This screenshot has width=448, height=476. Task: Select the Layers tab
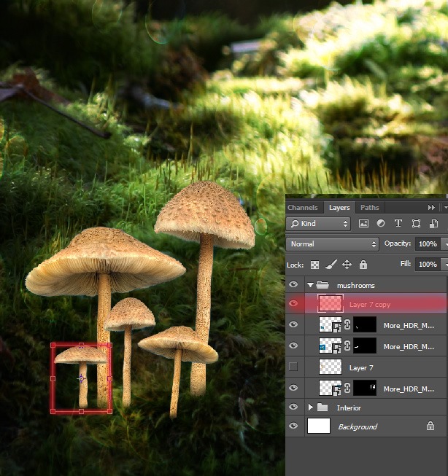tap(339, 207)
